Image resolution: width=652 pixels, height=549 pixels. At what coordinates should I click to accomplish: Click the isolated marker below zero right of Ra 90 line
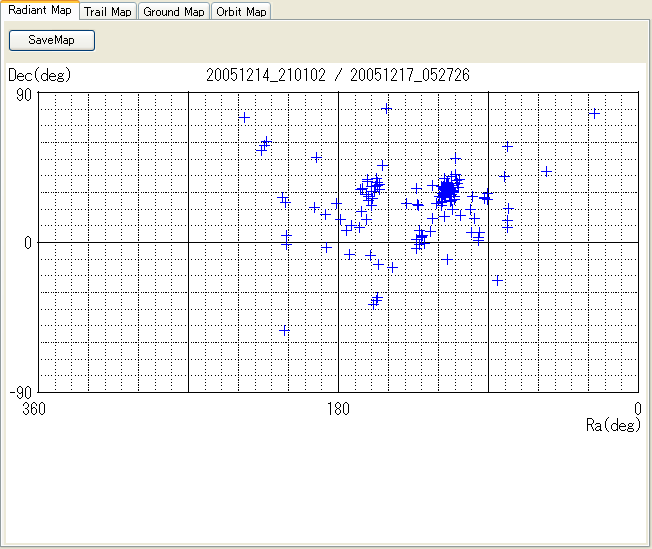(497, 280)
